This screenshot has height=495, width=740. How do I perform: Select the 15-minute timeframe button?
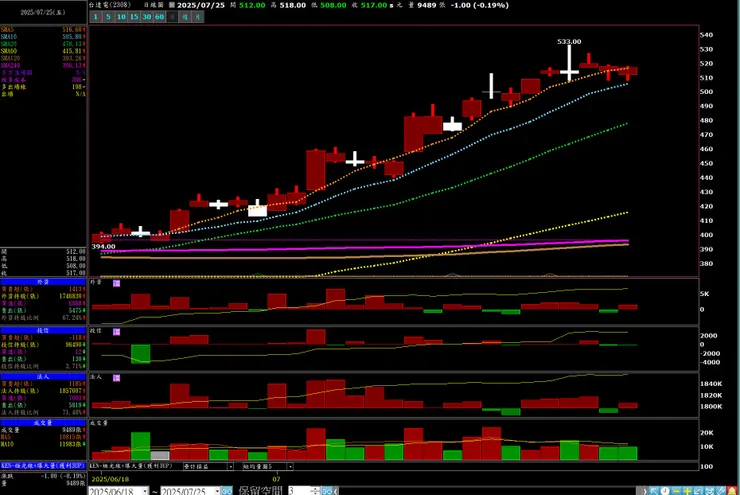(x=134, y=17)
